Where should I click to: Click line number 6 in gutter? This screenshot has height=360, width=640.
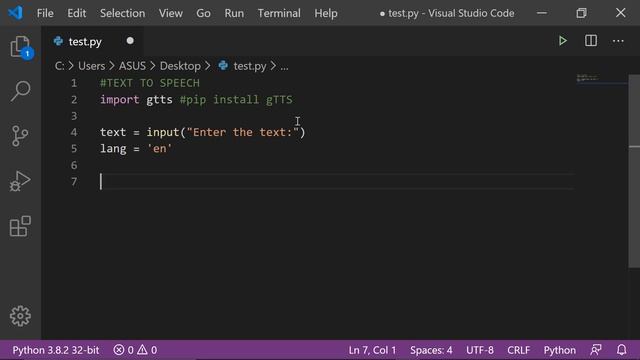[x=74, y=165]
